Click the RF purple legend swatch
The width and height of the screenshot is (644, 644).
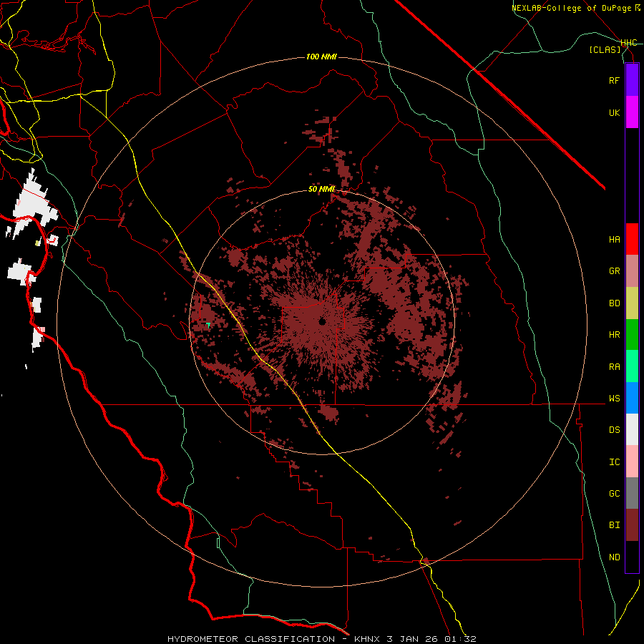click(632, 80)
